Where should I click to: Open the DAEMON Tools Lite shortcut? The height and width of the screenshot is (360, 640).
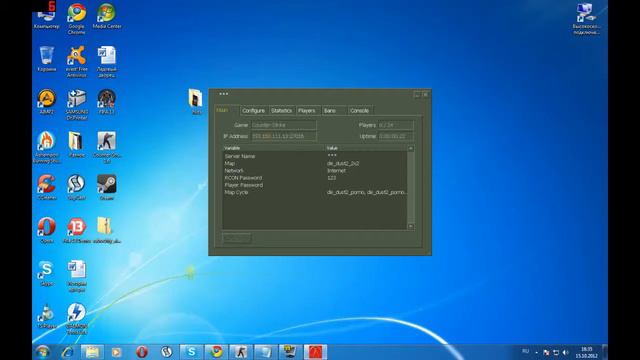click(77, 319)
